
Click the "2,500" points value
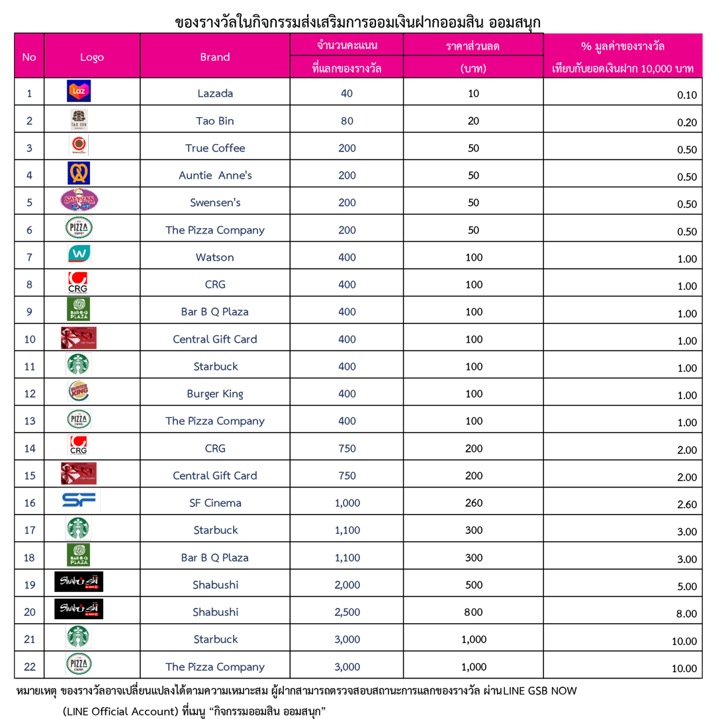coord(347,613)
